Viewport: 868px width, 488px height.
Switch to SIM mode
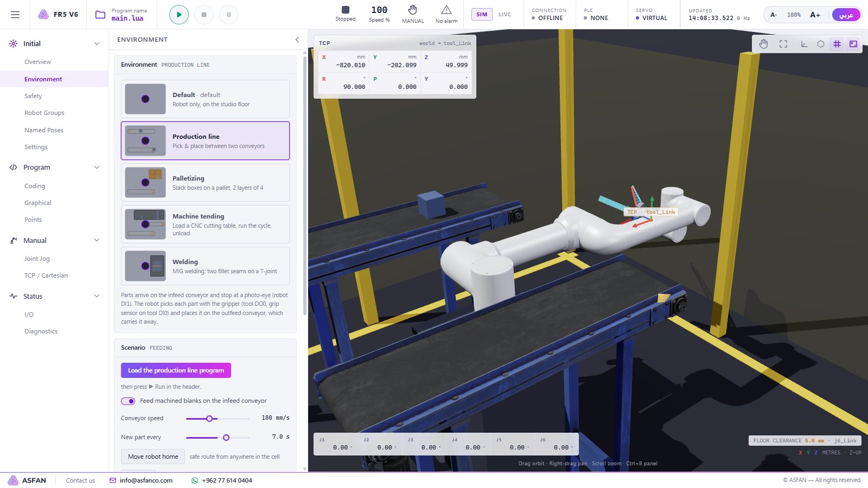click(482, 15)
